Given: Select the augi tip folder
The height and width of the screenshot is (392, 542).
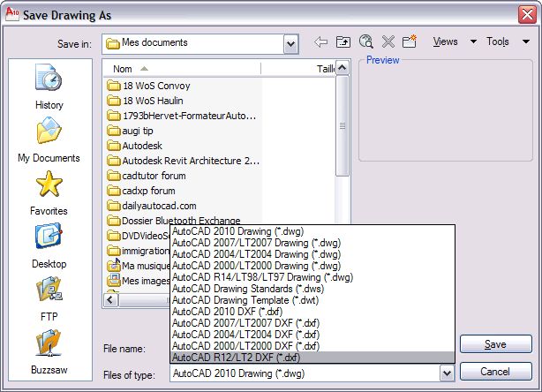Looking at the screenshot, I should tap(131, 131).
